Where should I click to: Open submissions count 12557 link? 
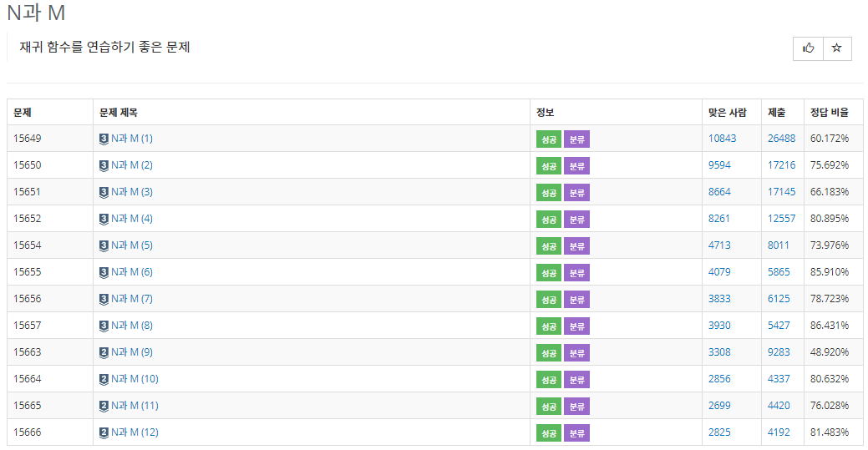click(x=782, y=219)
